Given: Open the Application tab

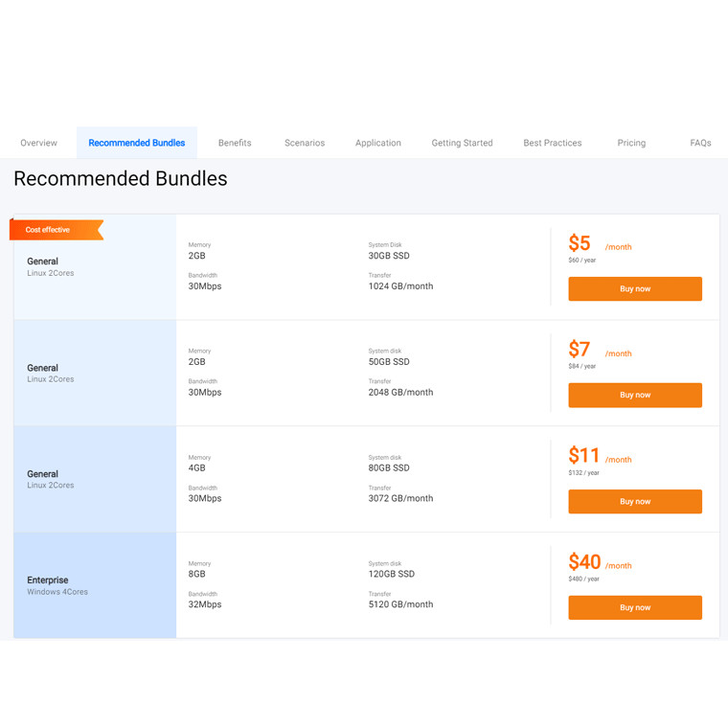Looking at the screenshot, I should point(378,143).
